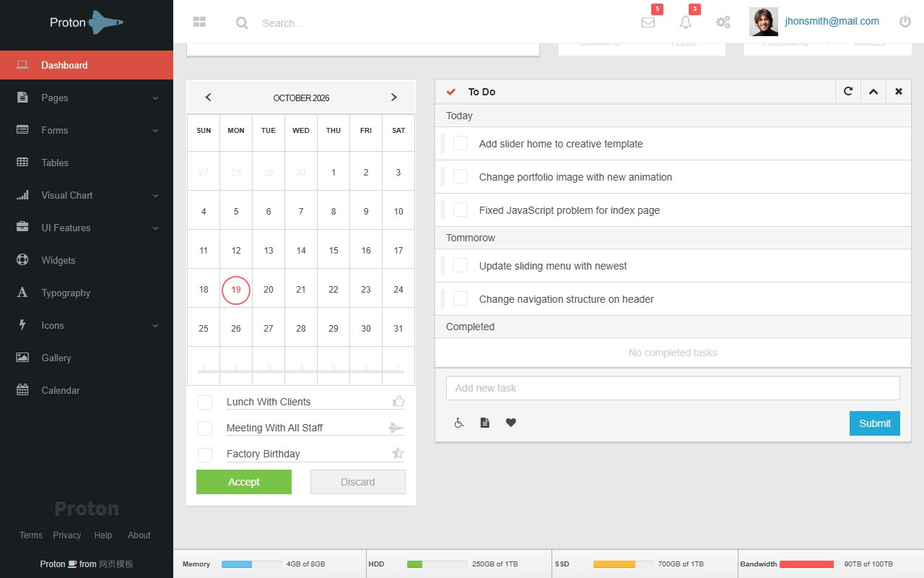This screenshot has width=924, height=578.
Task: Click the Memory usage progress bar
Action: point(251,564)
